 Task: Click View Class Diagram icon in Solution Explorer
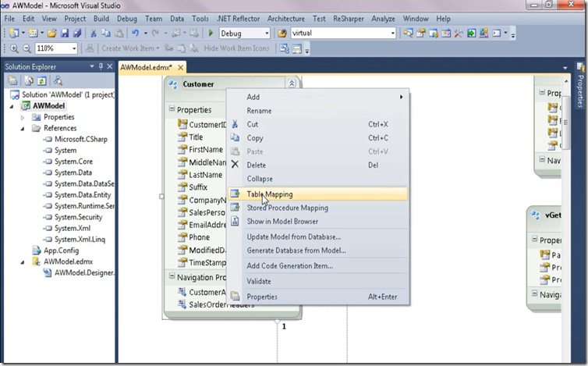pos(58,80)
